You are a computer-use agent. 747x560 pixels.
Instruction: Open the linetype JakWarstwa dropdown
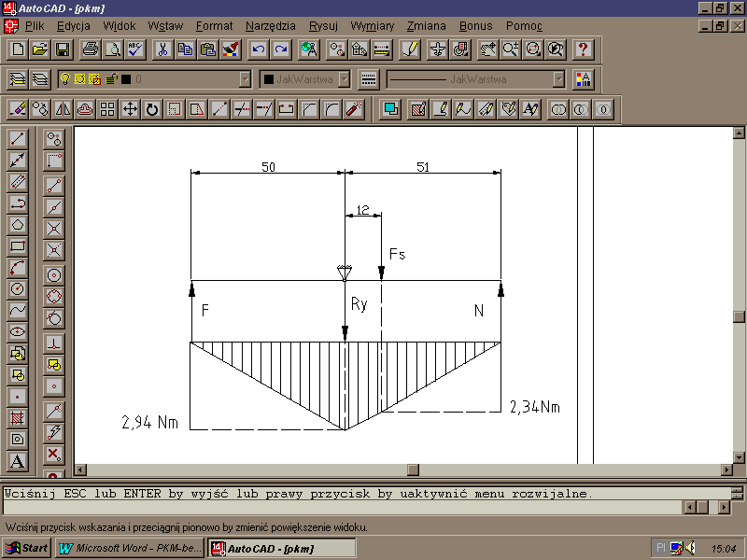click(x=558, y=79)
